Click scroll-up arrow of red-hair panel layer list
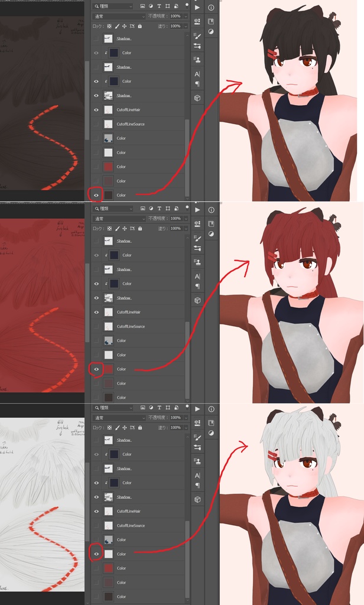The width and height of the screenshot is (364, 605). pyautogui.click(x=187, y=238)
